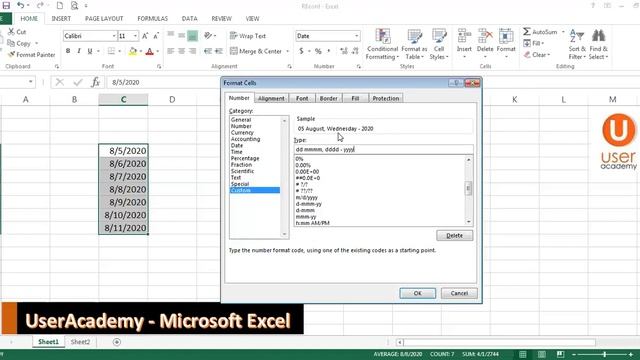Viewport: 640px width, 360px height.
Task: Open the FORMULAS ribbon tab
Action: pyautogui.click(x=152, y=19)
